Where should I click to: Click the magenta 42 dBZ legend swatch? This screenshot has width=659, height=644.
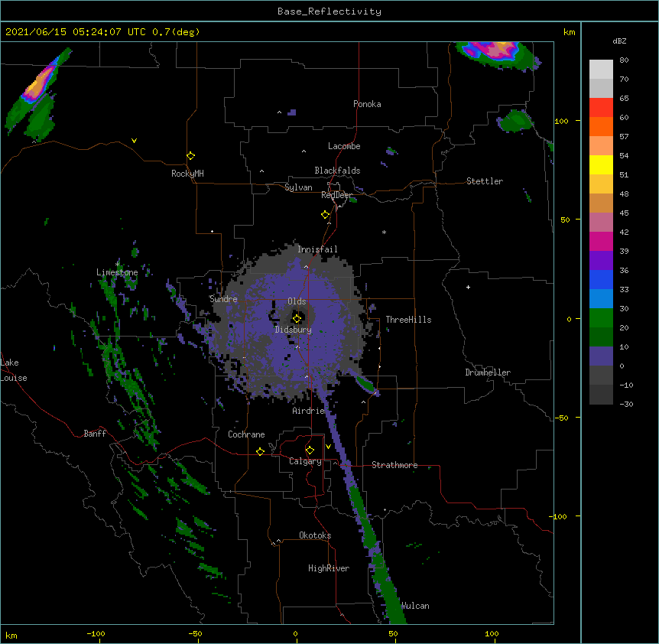601,241
